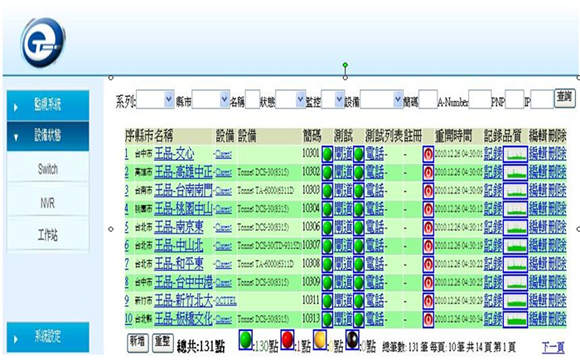This screenshot has width=580, height=360.
Task: Open the quality graph thumbnail for row 5
Action: click(515, 228)
